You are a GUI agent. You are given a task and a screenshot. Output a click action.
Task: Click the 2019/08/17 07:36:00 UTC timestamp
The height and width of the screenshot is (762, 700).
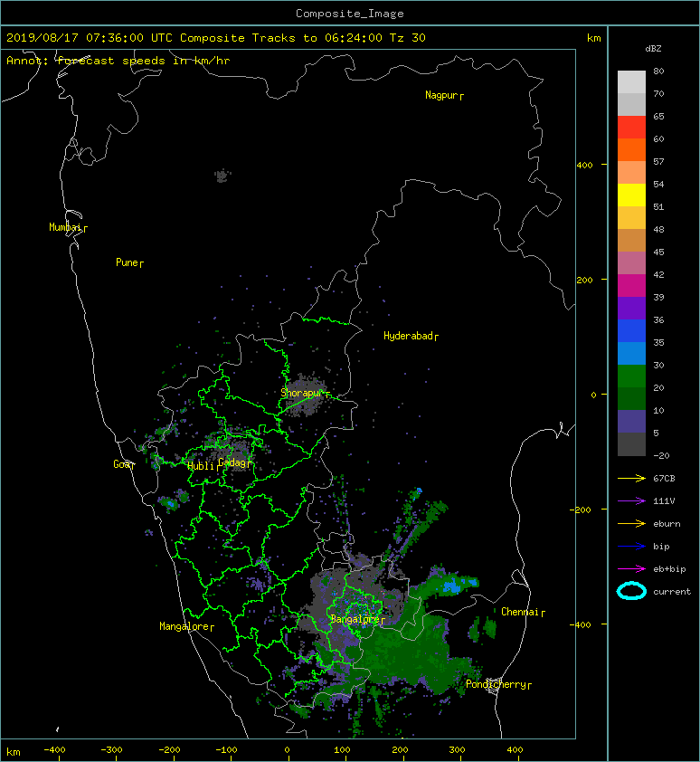(89, 38)
